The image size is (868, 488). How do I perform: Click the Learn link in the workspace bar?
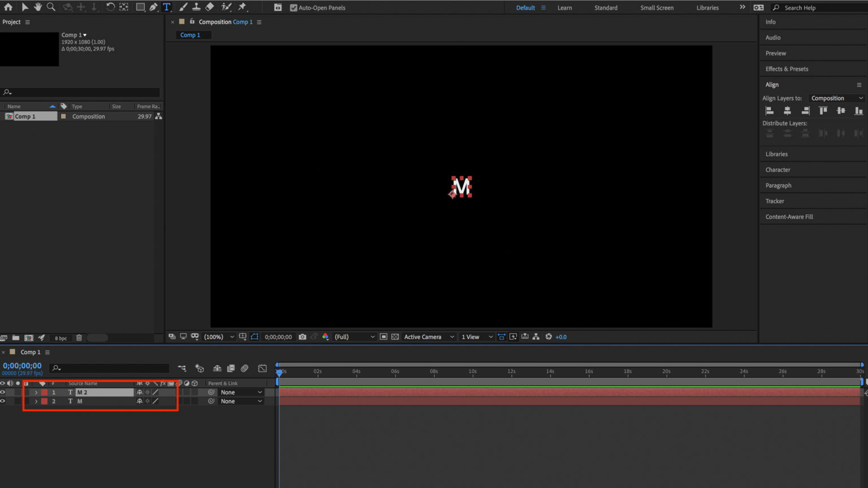point(565,7)
